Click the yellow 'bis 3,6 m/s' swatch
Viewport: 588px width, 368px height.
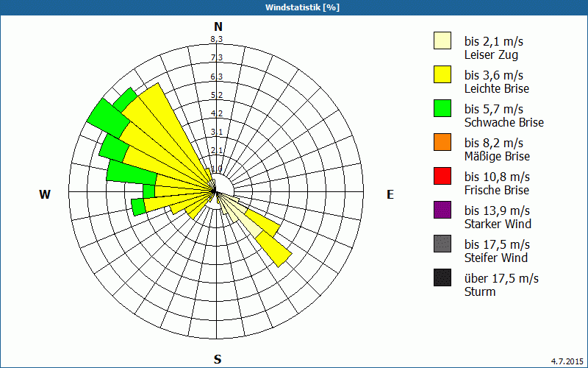tap(442, 74)
